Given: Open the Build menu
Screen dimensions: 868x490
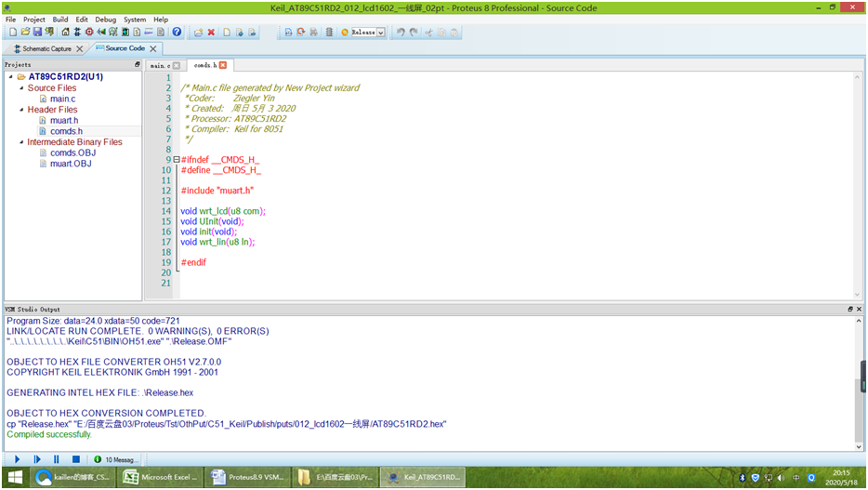Looking at the screenshot, I should [60, 20].
